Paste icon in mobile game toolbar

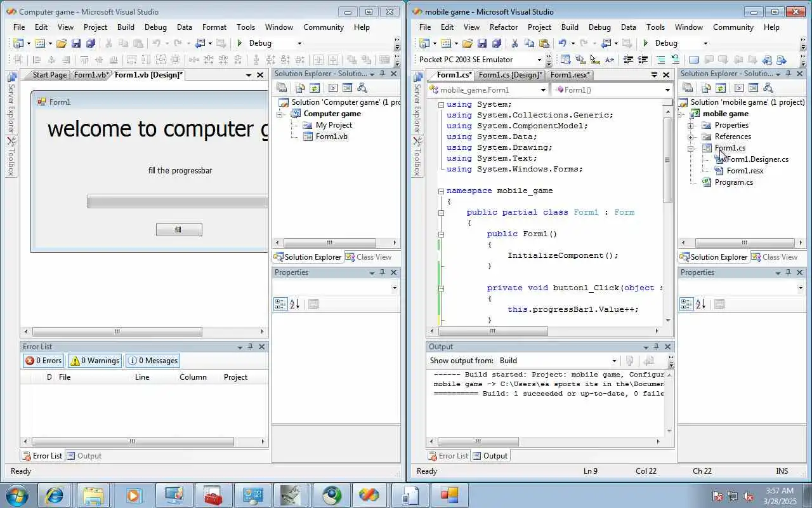(544, 43)
